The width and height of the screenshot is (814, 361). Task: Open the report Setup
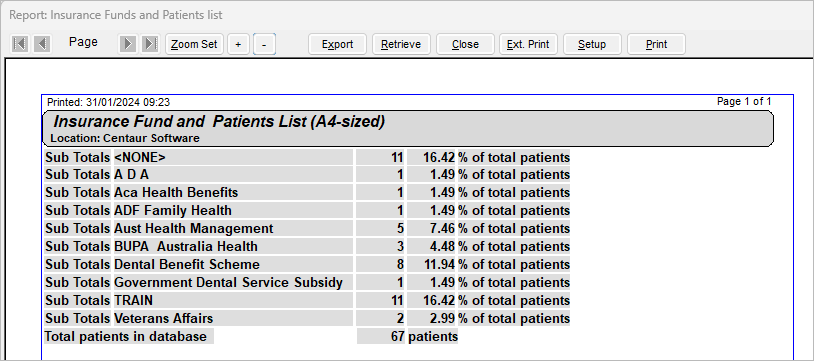coord(592,44)
